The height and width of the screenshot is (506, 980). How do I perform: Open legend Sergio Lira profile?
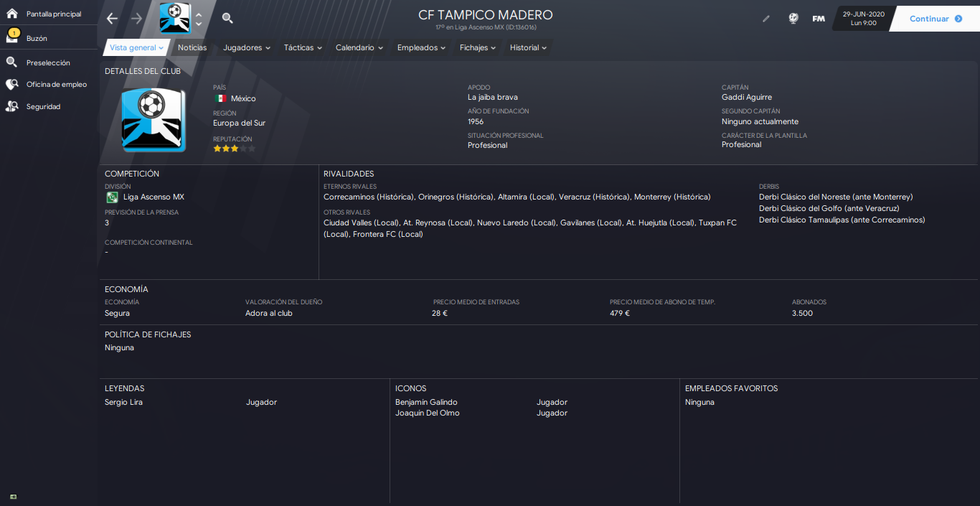[123, 402]
